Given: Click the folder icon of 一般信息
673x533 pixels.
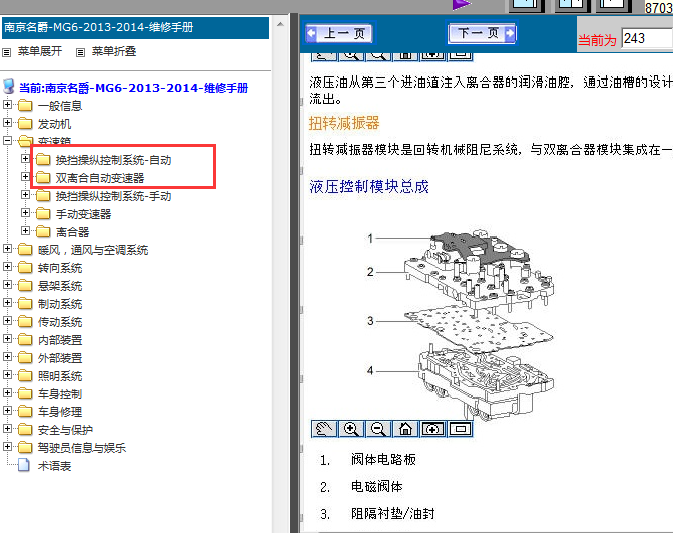Looking at the screenshot, I should point(25,106).
